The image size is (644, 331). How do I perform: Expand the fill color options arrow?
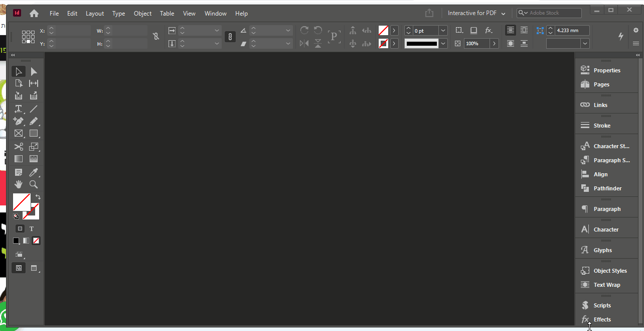pos(394,31)
